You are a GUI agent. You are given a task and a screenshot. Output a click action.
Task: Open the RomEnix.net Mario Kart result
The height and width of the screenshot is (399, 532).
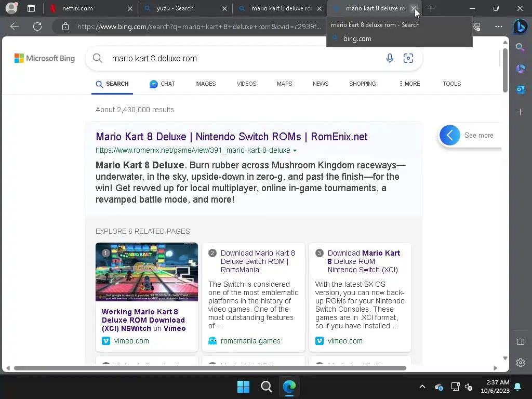[231, 137]
